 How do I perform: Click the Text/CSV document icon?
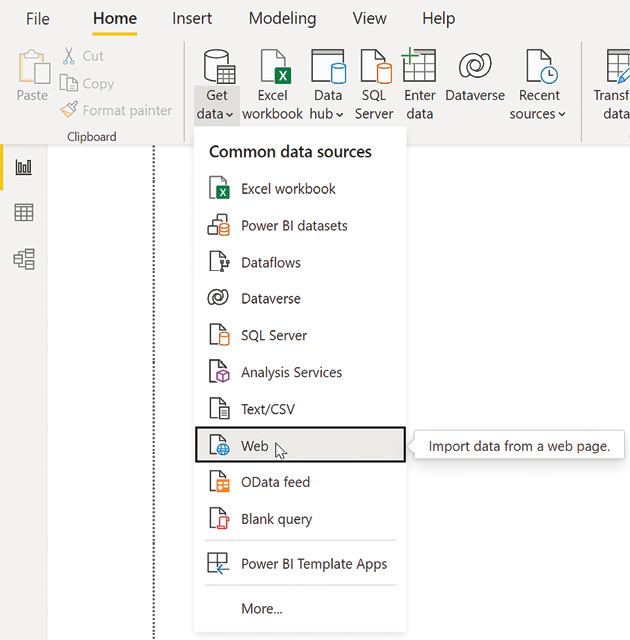219,408
